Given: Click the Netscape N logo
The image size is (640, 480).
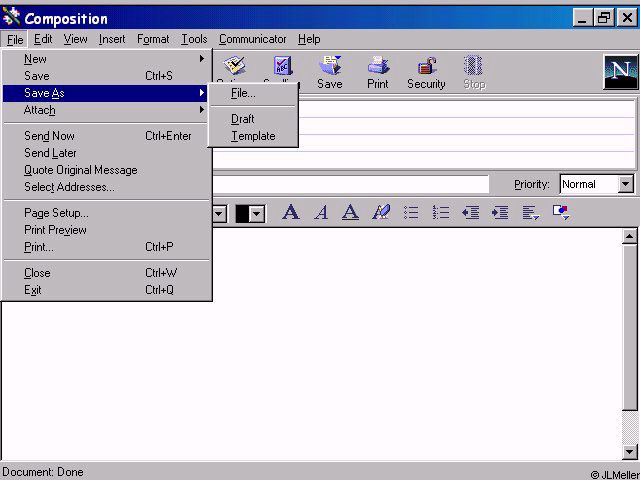Looking at the screenshot, I should 620,72.
